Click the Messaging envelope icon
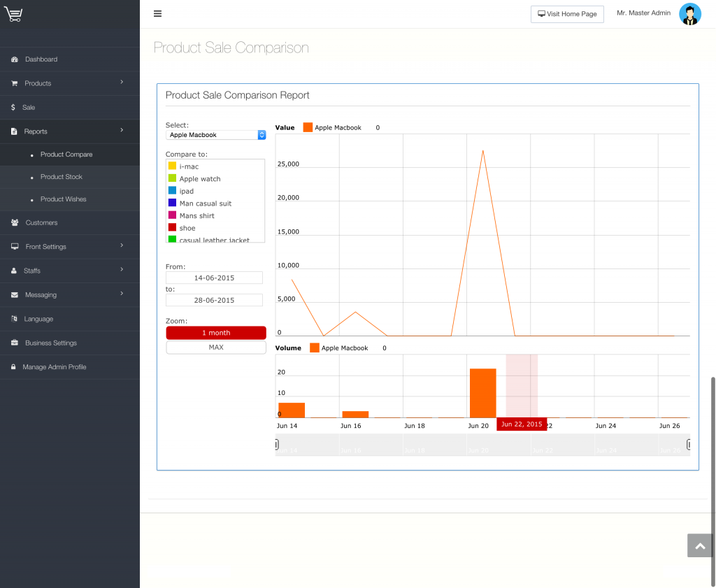Viewport: 716px width, 588px height. (15, 295)
